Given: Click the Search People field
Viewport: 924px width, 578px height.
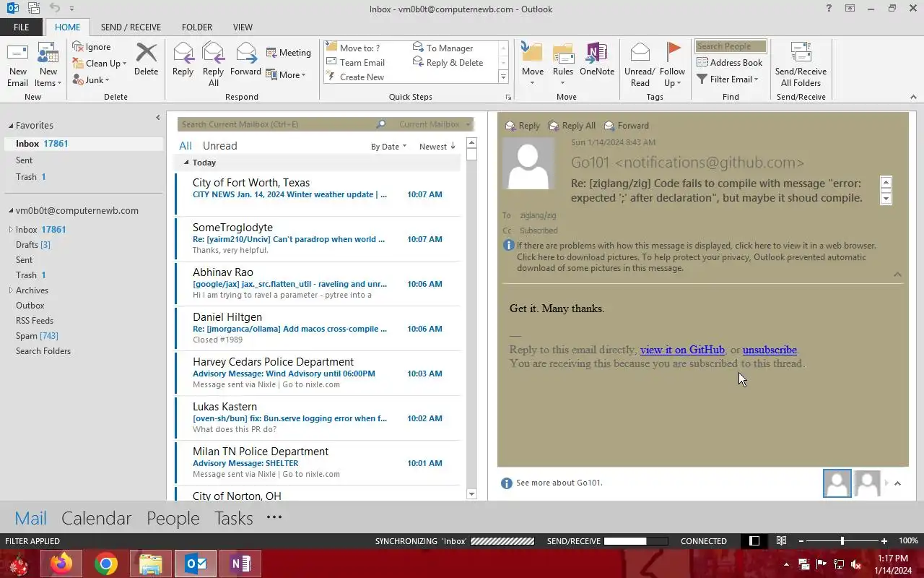Looking at the screenshot, I should [x=731, y=46].
